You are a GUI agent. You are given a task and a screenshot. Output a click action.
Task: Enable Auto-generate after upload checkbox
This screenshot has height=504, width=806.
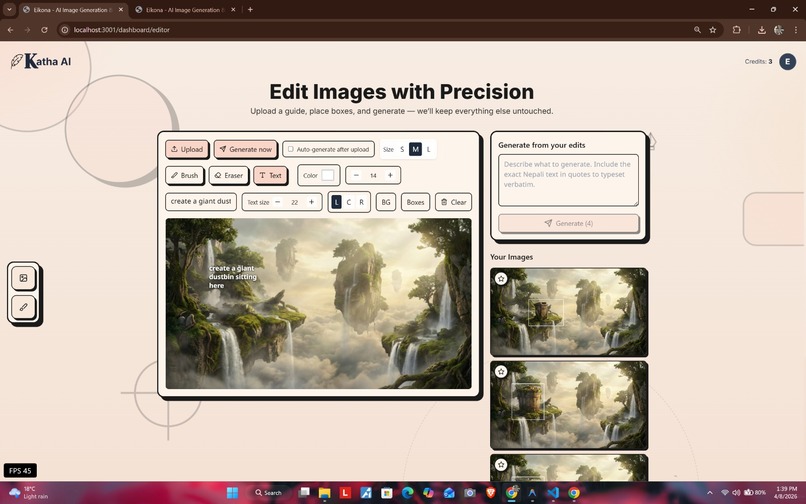coord(290,149)
